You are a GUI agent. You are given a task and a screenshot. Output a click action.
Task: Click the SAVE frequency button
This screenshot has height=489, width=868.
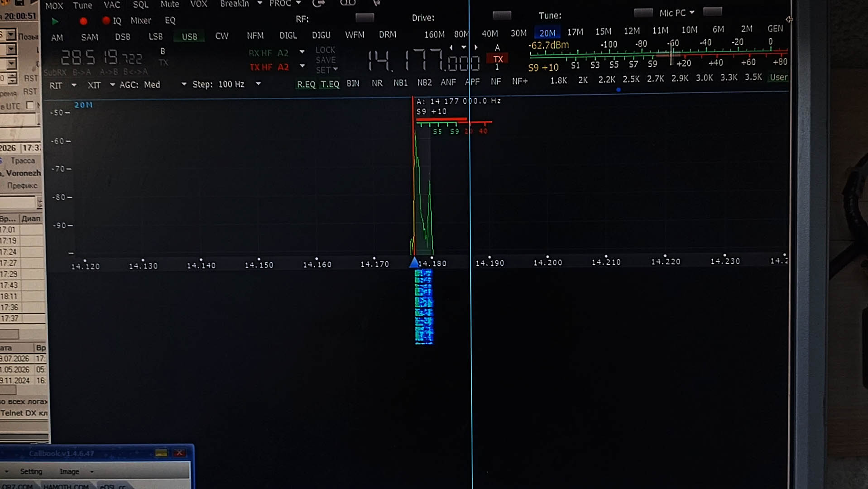point(326,60)
